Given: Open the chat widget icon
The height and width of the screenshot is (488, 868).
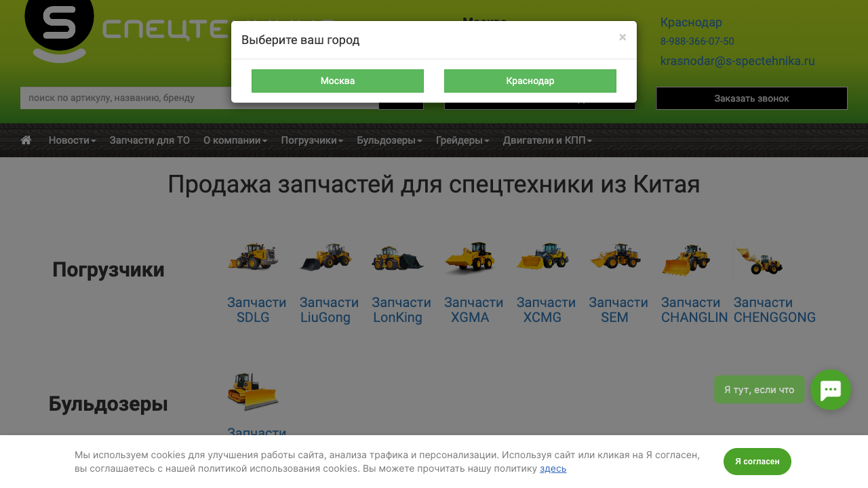Looking at the screenshot, I should [831, 390].
